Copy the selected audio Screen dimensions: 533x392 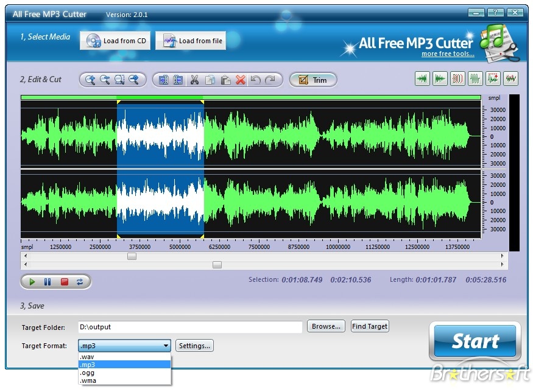210,80
